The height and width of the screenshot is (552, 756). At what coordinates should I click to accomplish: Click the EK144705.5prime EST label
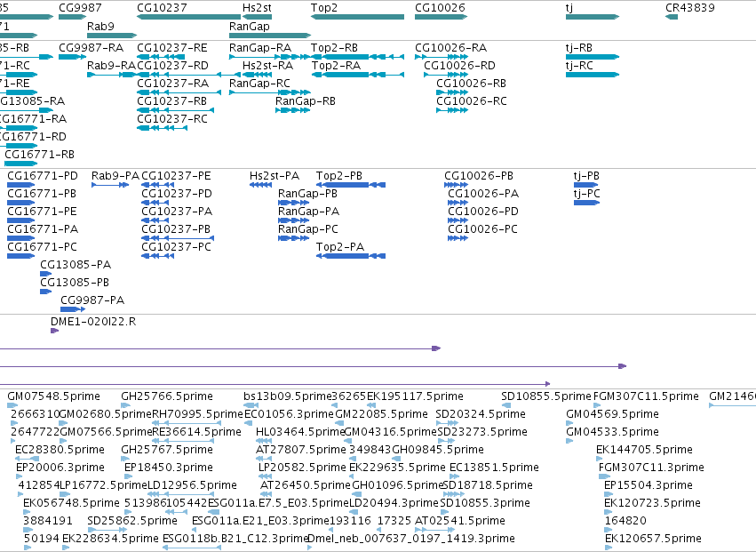(644, 450)
